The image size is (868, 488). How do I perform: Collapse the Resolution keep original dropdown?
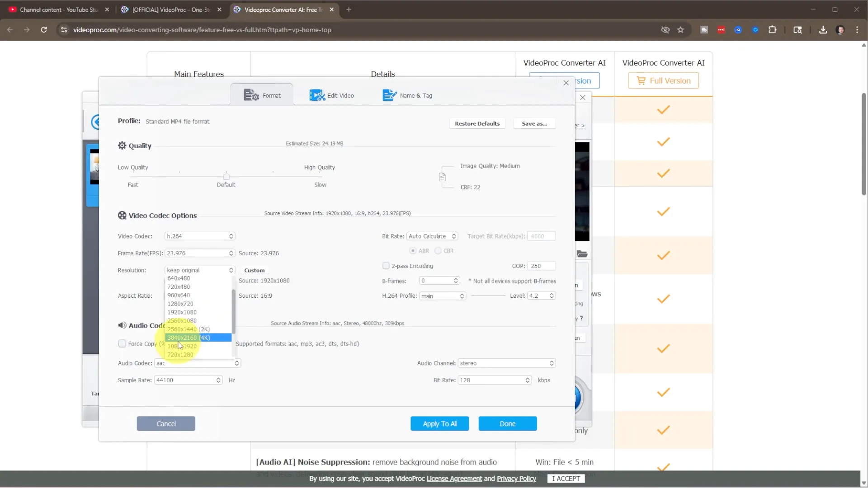coord(200,270)
